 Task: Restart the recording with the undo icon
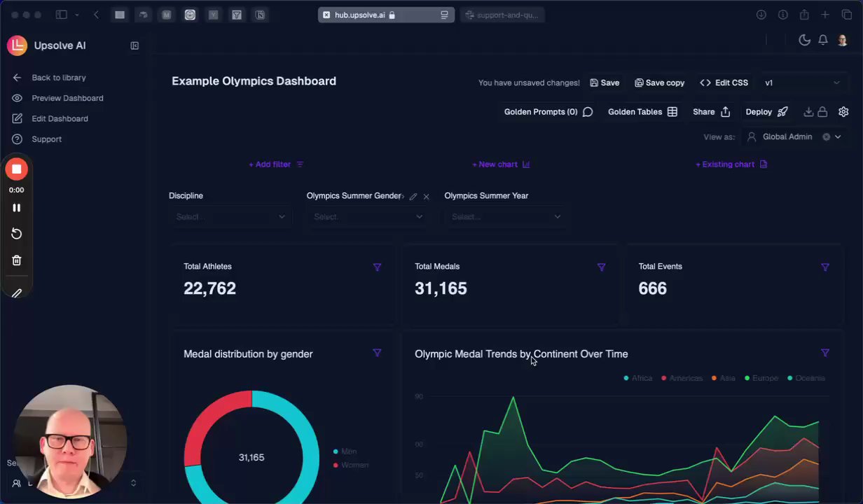(17, 234)
